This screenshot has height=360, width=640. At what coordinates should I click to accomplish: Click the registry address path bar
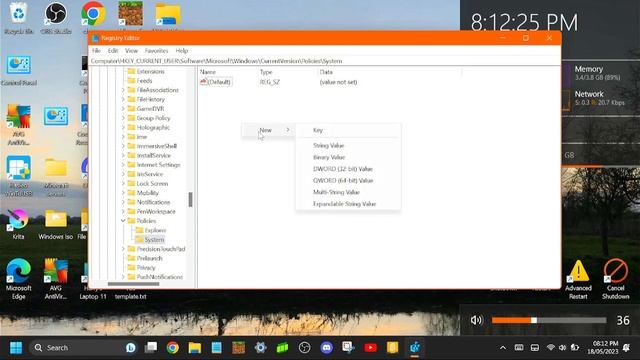[325, 61]
